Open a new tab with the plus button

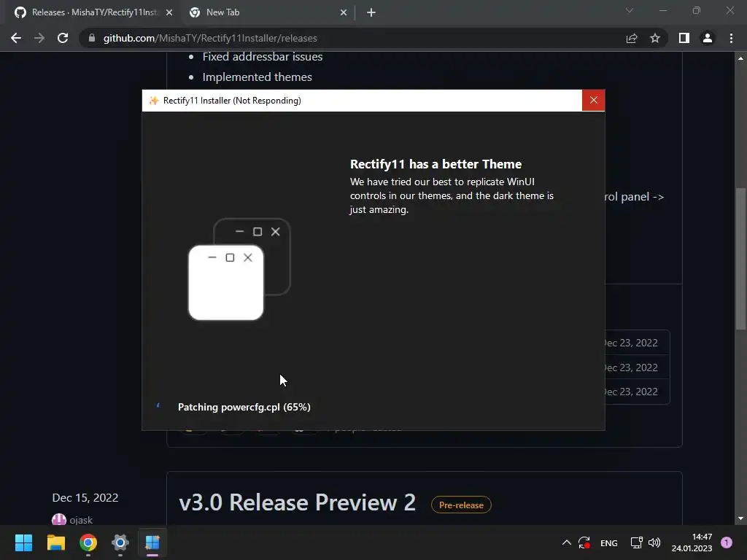(x=371, y=12)
